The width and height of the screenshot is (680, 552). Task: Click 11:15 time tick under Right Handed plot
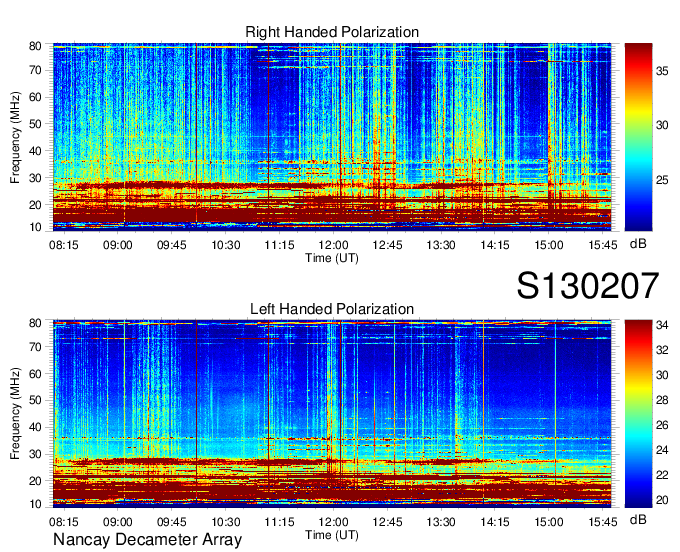(279, 245)
